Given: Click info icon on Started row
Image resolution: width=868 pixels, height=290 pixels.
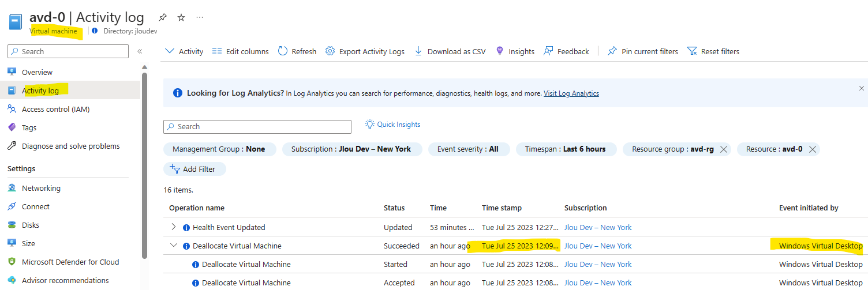Looking at the screenshot, I should click(196, 265).
